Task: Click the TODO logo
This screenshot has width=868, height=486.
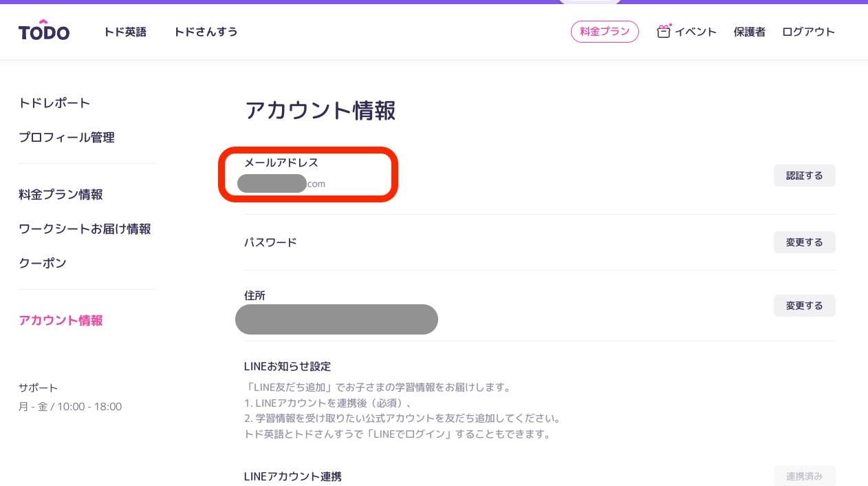Action: pos(44,31)
